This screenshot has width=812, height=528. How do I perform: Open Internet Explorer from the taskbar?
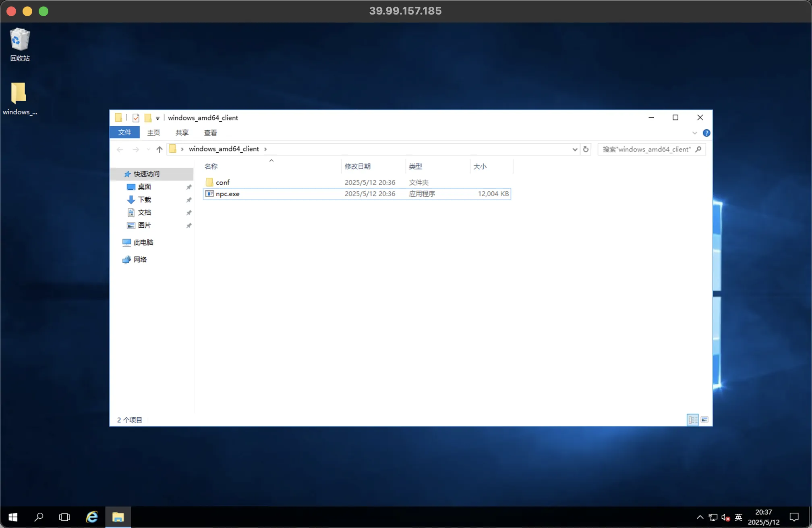tap(91, 517)
